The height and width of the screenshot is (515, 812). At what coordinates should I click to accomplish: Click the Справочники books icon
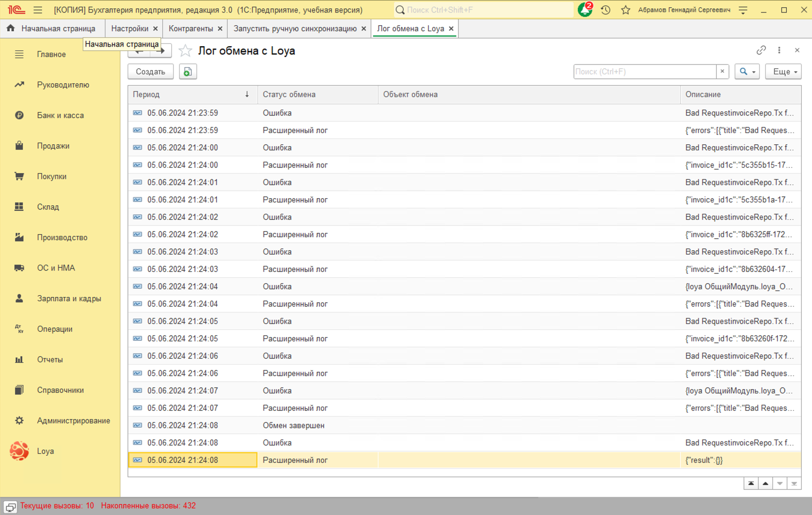[x=19, y=390]
